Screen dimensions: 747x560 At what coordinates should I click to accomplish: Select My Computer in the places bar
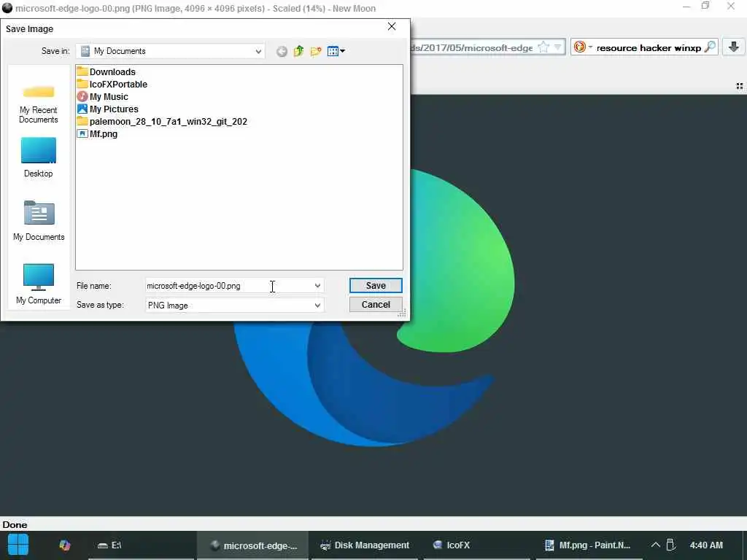39,284
